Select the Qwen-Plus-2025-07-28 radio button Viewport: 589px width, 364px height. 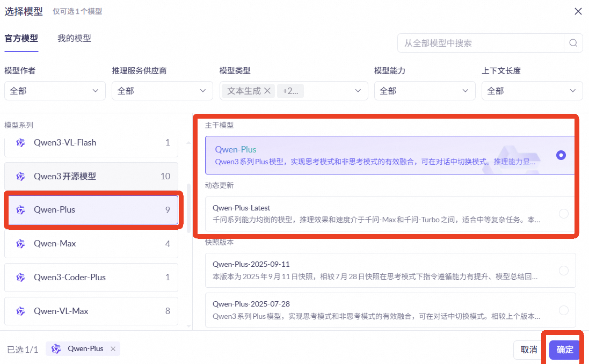563,310
